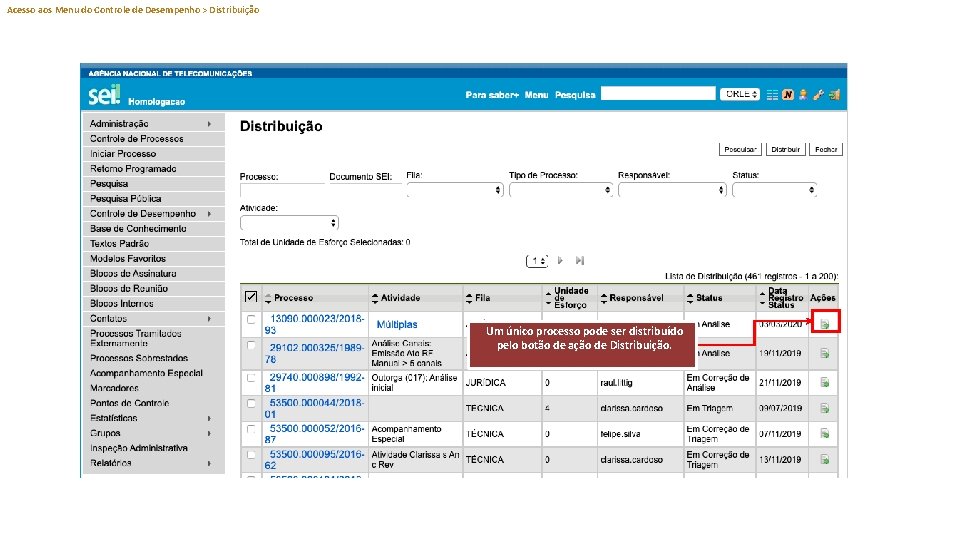Sort by Data Registro Status arrows
Screen dimensions: 960x540
762,298
